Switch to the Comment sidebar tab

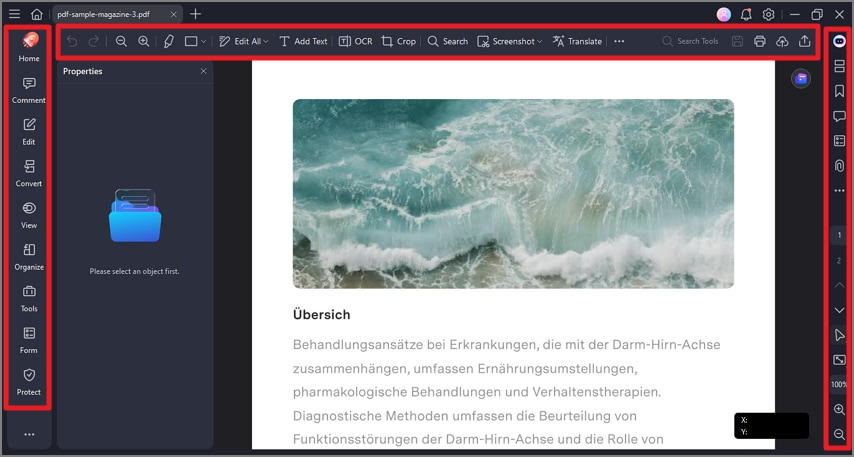[29, 90]
